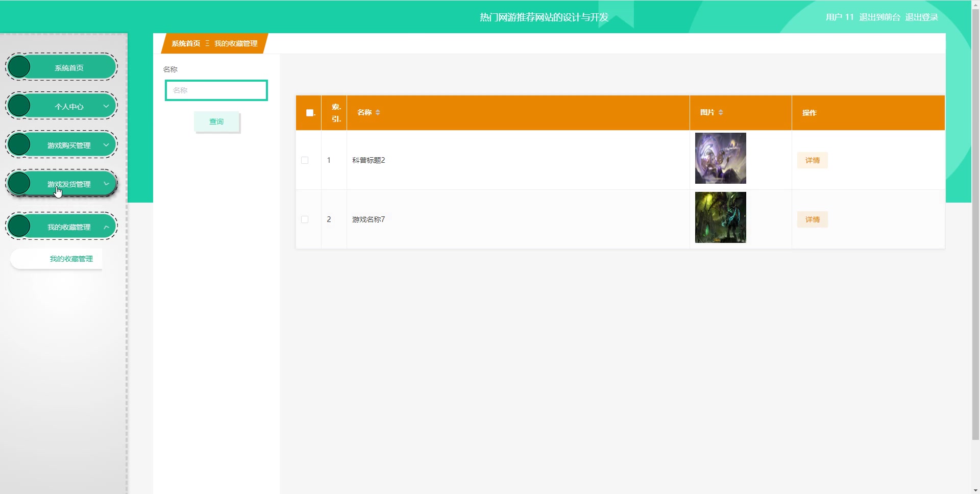Click the 游戏发货管理 circular icon
980x494 pixels.
coord(20,183)
